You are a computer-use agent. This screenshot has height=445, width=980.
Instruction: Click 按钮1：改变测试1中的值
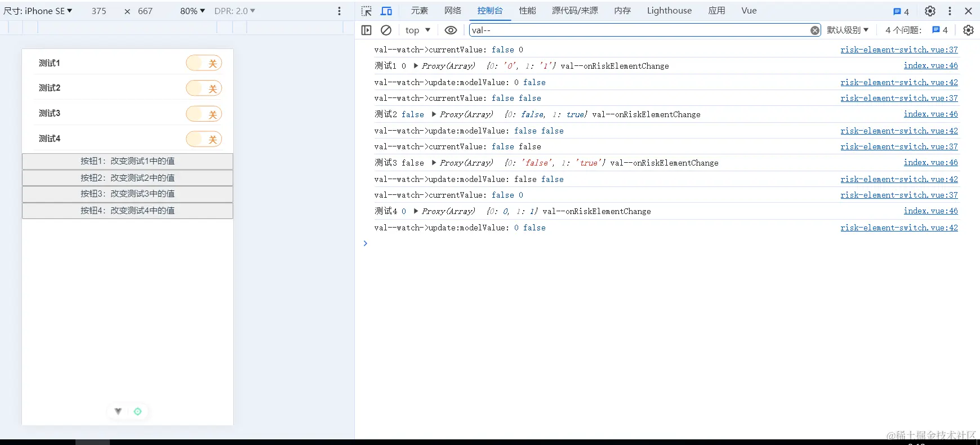coord(127,161)
